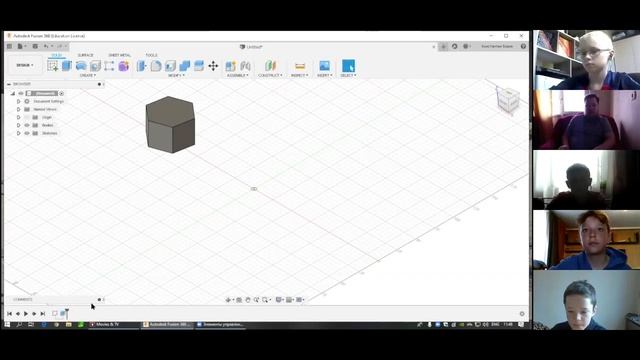Select the Shell tool in Modify group

point(170,66)
